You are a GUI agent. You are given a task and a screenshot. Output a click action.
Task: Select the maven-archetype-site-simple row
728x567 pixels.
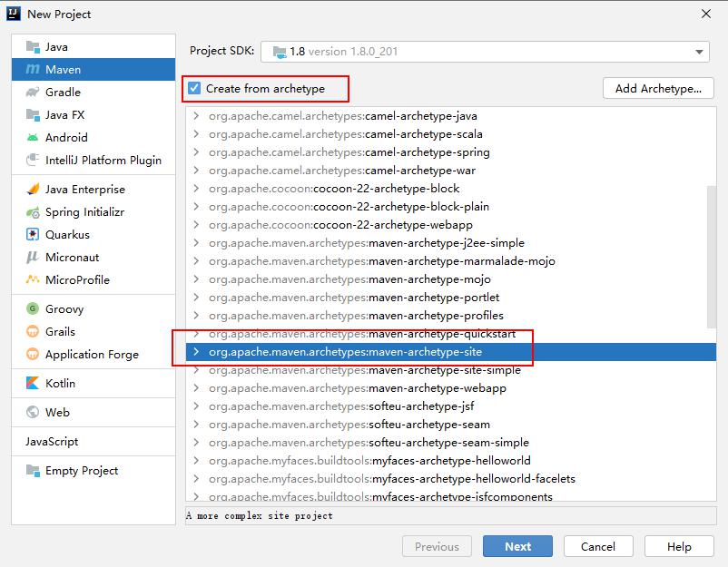click(x=451, y=370)
